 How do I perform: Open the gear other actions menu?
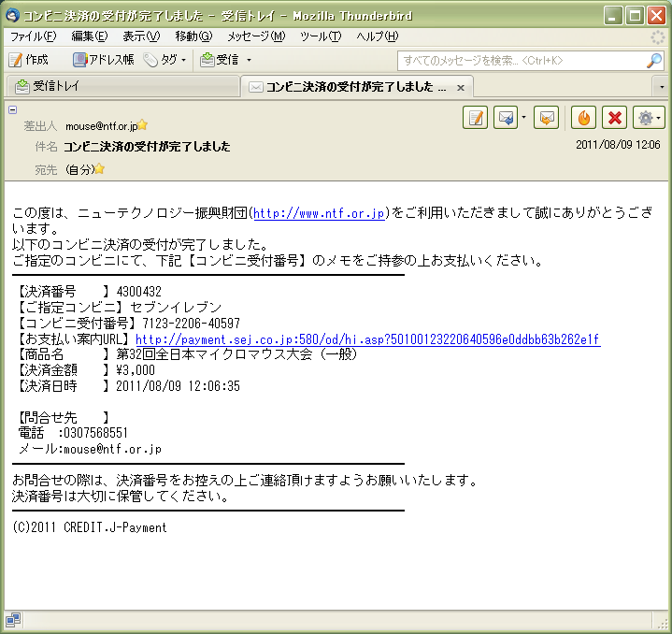click(x=649, y=118)
